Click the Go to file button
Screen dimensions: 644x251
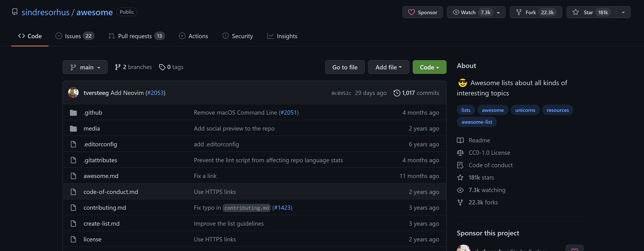[345, 67]
